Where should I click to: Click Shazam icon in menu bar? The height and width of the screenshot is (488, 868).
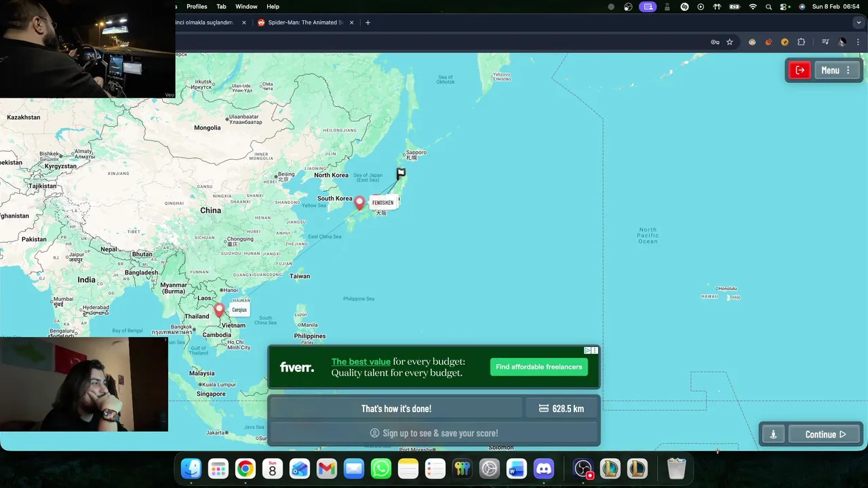coord(684,7)
